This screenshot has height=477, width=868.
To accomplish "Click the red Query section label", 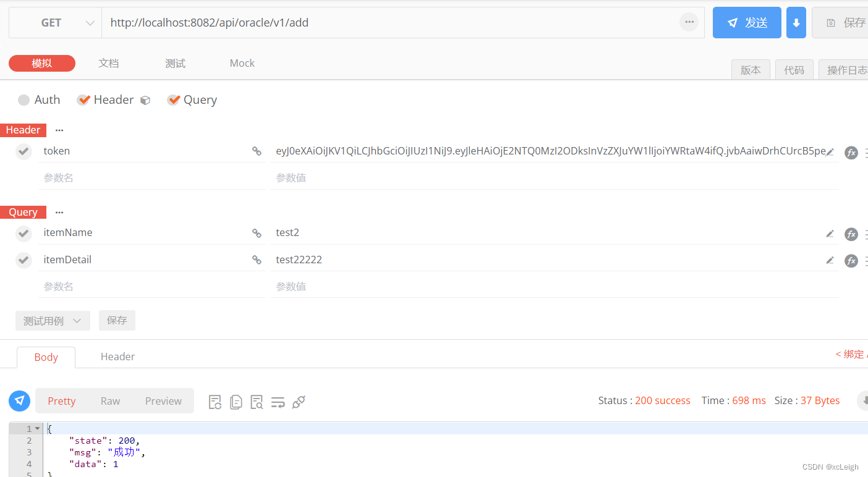I will click(23, 212).
